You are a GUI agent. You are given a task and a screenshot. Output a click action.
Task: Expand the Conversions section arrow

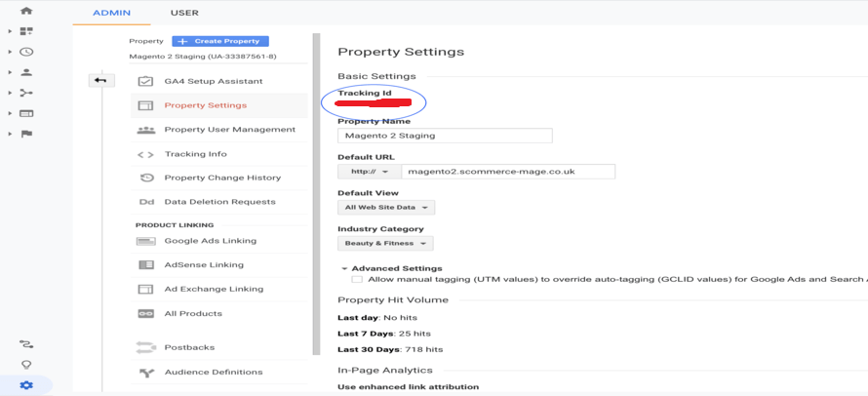click(10, 134)
